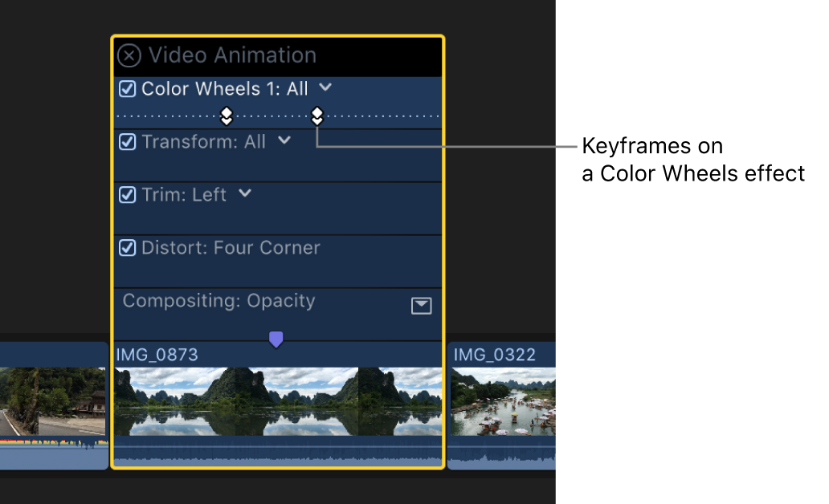The height and width of the screenshot is (504, 829).
Task: Open the Color Wheels 1: All parameter dropdown
Action: 325,88
